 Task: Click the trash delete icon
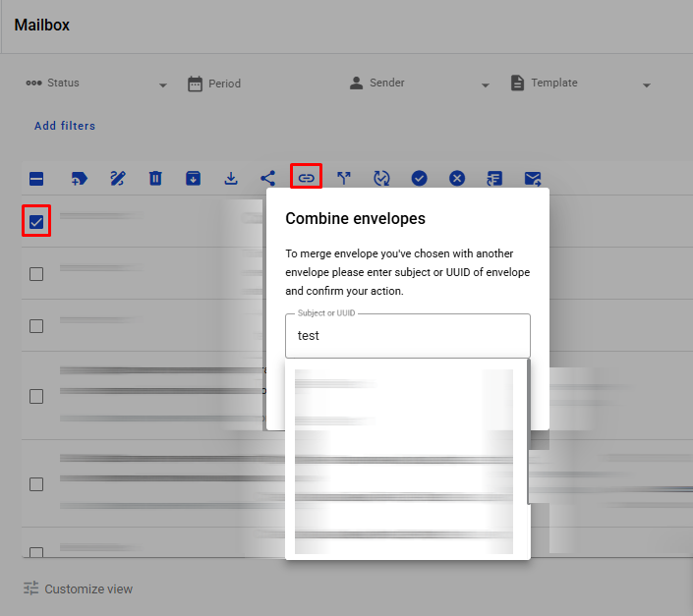[x=155, y=179]
